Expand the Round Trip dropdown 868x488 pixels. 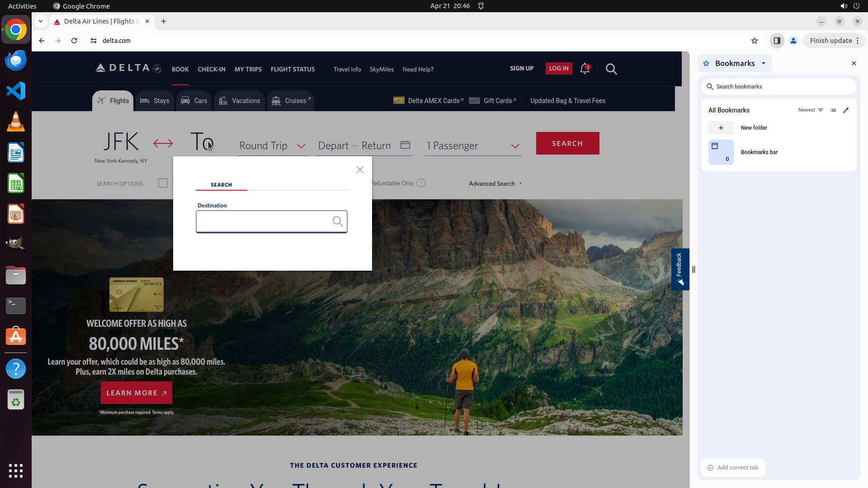click(x=272, y=145)
